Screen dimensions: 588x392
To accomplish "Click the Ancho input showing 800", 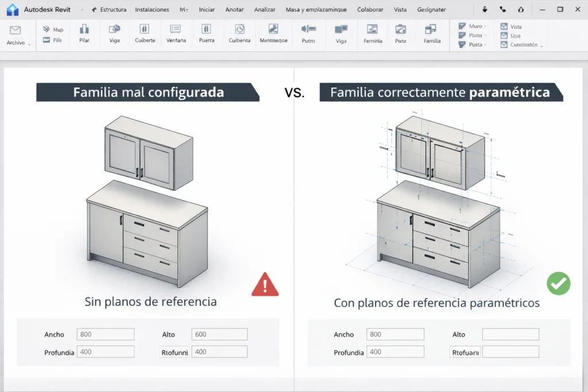I will pos(105,334).
